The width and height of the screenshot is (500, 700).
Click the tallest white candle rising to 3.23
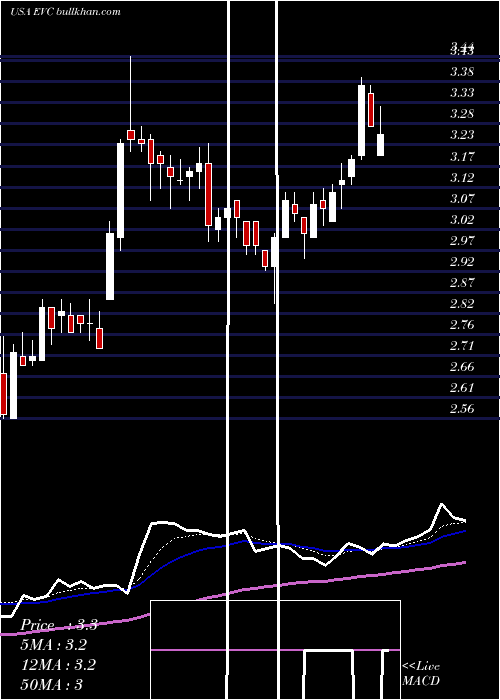pyautogui.click(x=121, y=191)
